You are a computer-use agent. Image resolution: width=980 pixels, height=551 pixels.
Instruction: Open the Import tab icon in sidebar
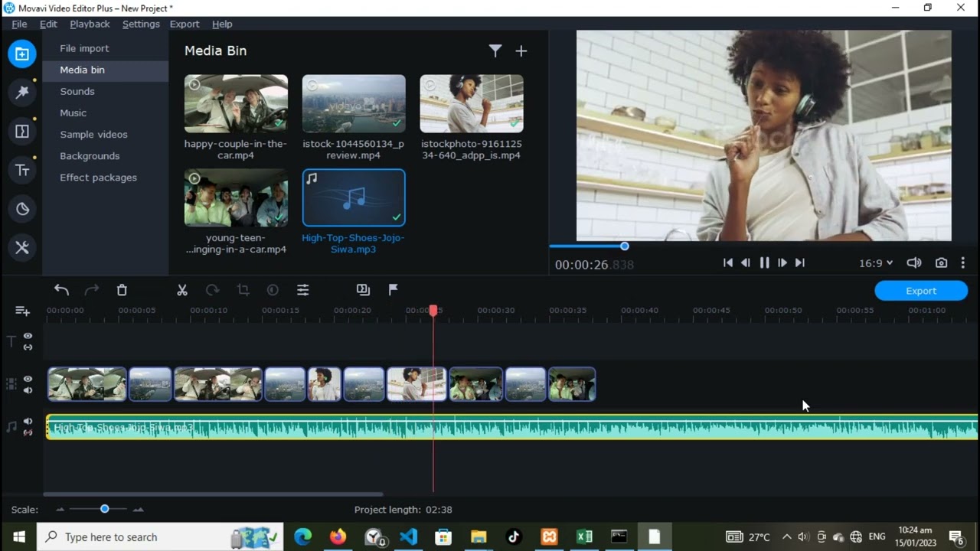pyautogui.click(x=22, y=54)
